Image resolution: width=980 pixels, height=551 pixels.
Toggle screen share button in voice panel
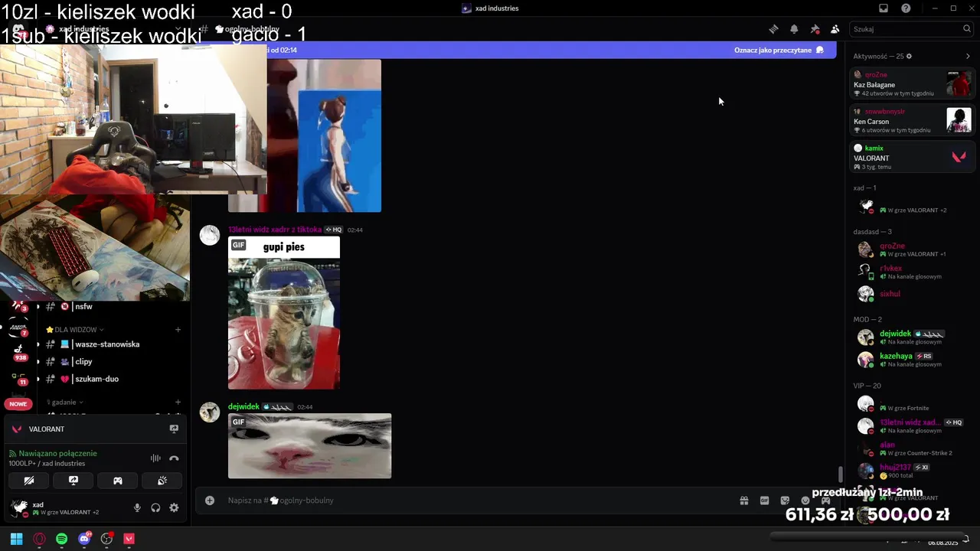pos(73,481)
